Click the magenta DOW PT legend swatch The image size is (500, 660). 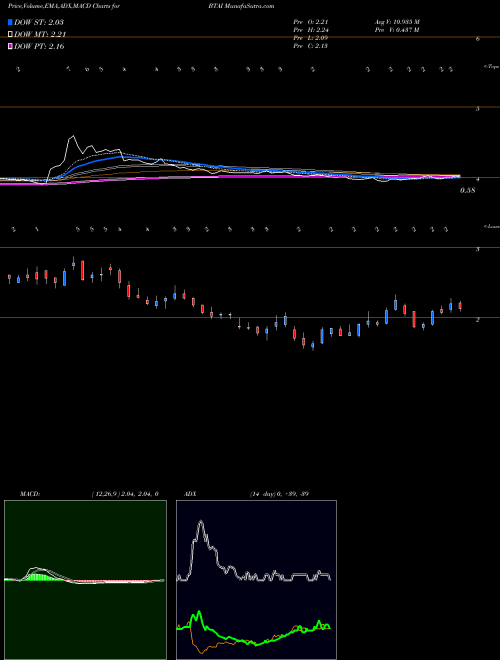[x=10, y=46]
